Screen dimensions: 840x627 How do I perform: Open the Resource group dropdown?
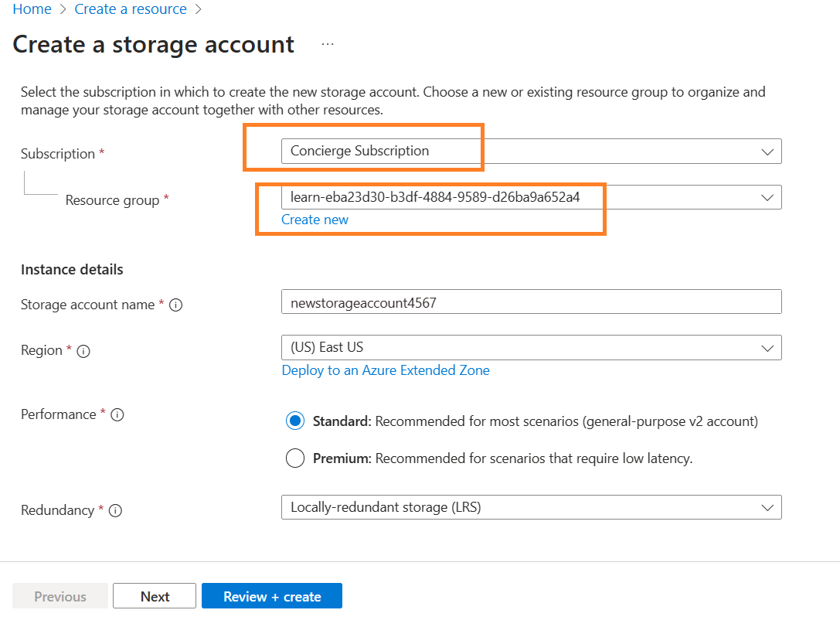click(531, 197)
